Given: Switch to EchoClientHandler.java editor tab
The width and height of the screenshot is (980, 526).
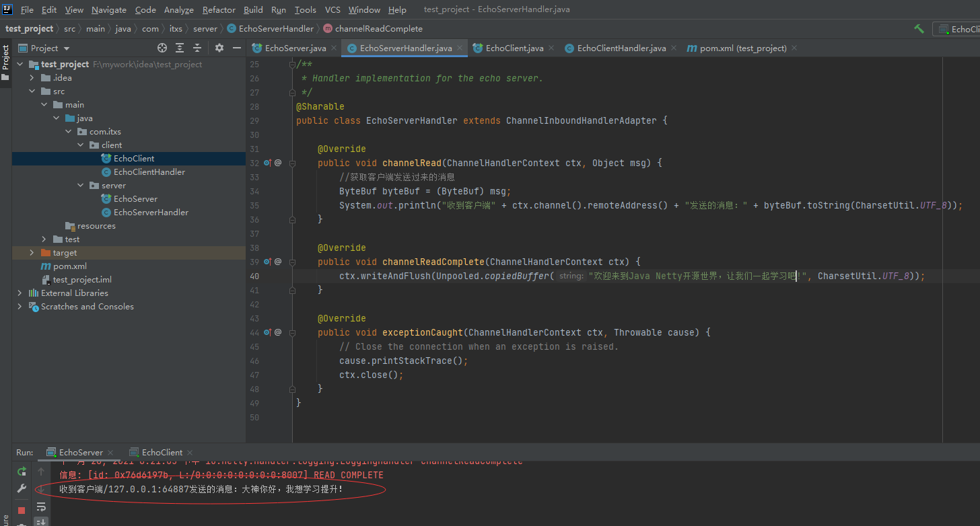Looking at the screenshot, I should tap(621, 48).
